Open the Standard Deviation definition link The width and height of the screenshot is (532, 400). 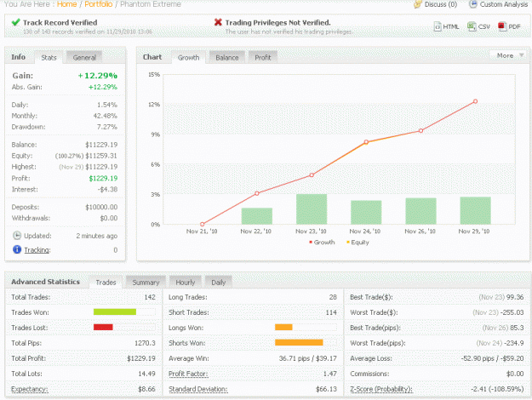pyautogui.click(x=198, y=389)
